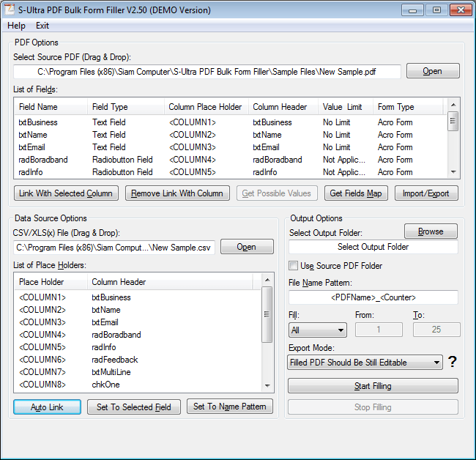Click Link With Selected Column button
Screen dimensions: 476x460
tap(66, 193)
